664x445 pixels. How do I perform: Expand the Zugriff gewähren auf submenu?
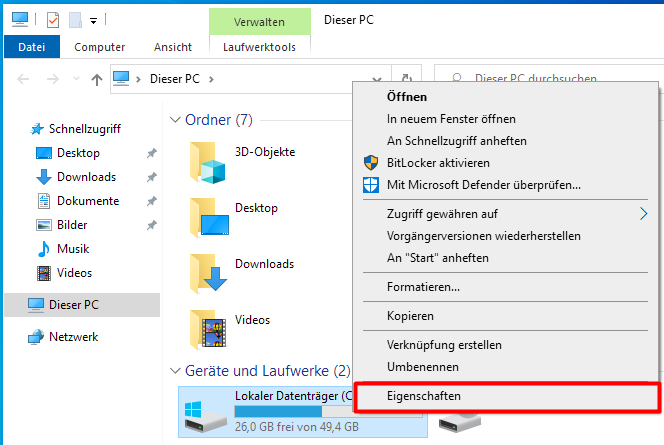tap(644, 213)
